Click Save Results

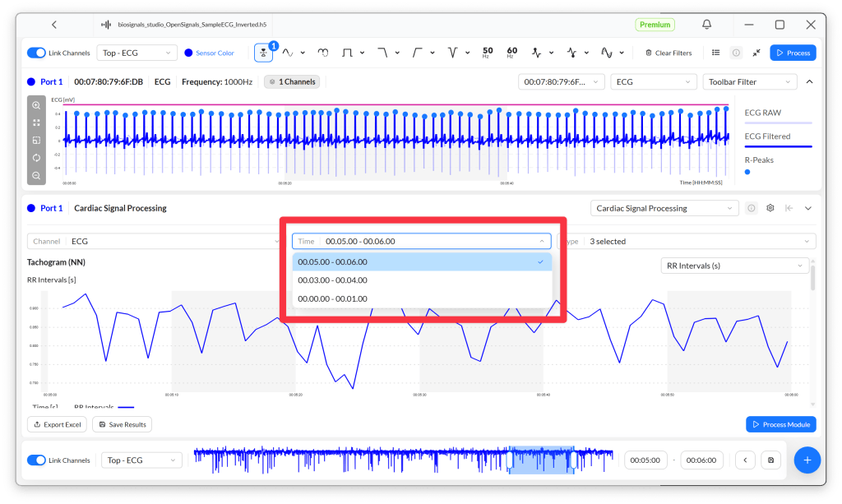(123, 424)
